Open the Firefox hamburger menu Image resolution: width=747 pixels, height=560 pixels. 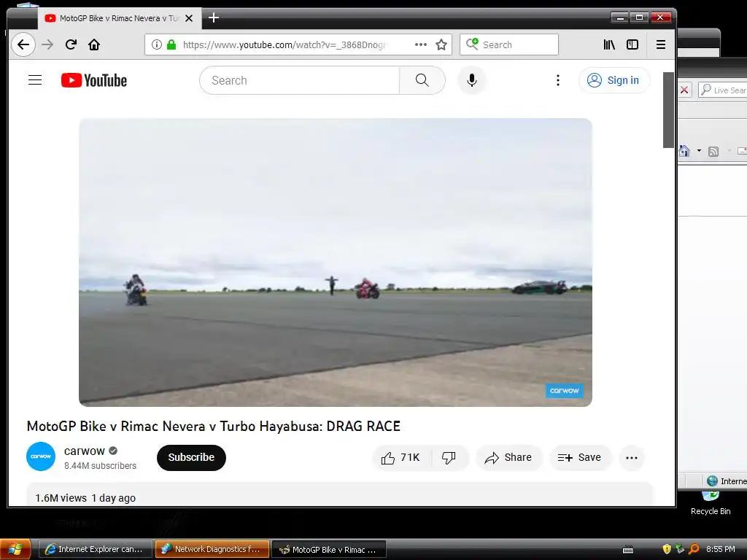tap(661, 44)
